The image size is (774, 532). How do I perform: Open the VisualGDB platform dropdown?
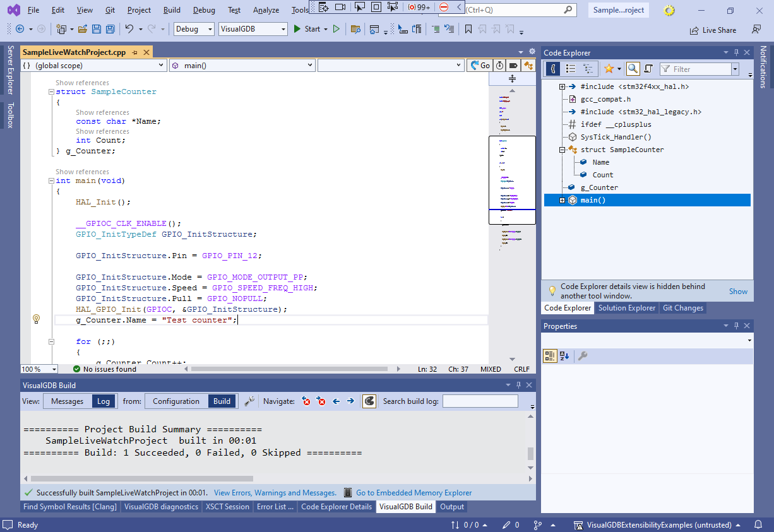[x=253, y=29]
